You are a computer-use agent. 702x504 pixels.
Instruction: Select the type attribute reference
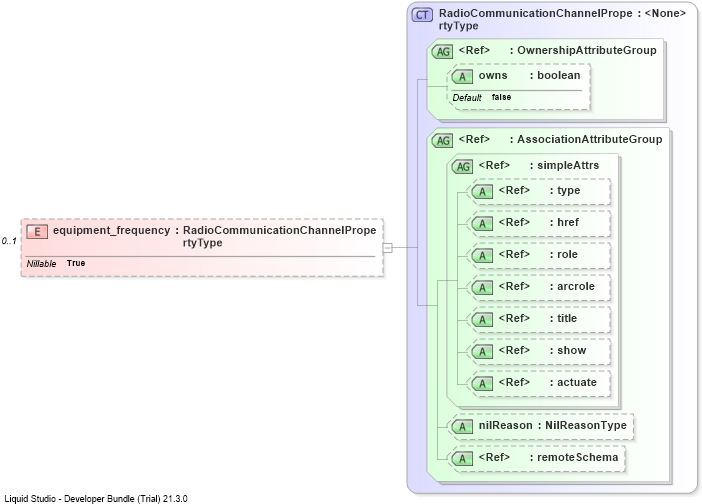pyautogui.click(x=569, y=190)
